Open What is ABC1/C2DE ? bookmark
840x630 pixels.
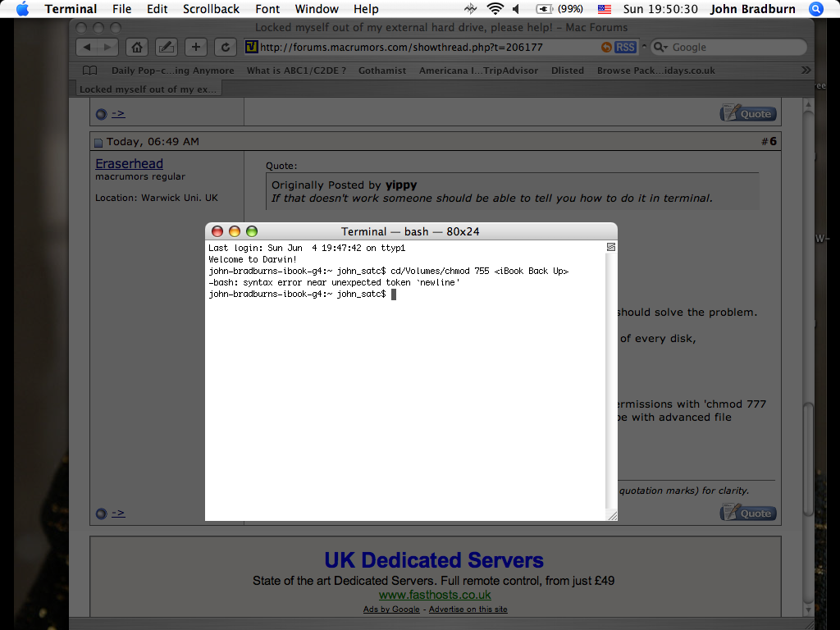point(296,71)
